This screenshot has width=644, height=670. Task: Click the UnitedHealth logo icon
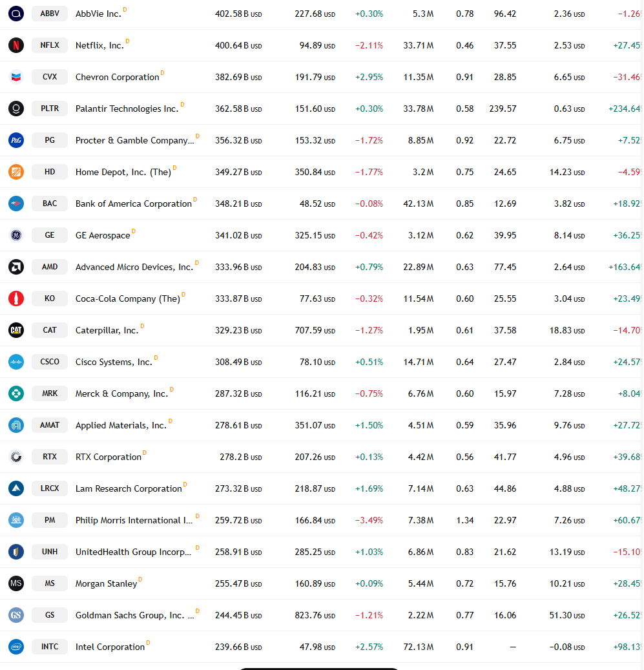[x=16, y=552]
